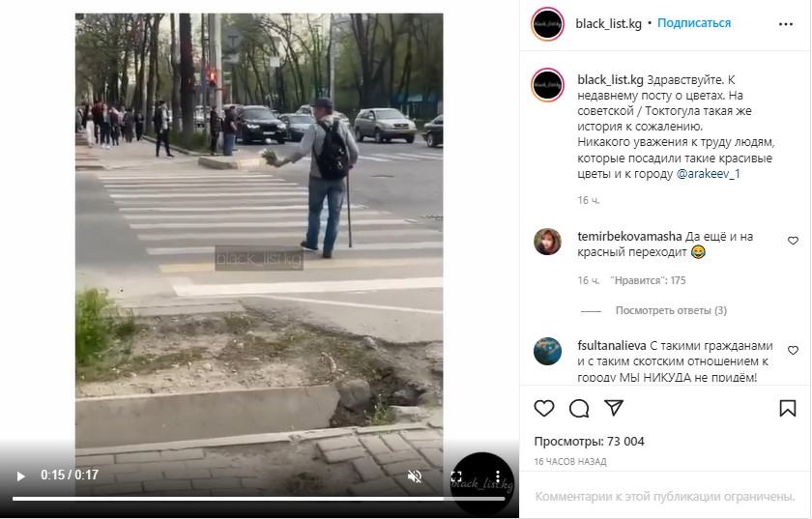Viewport: 812px width, 519px height.
Task: Unmute the video sound
Action: pos(415,476)
